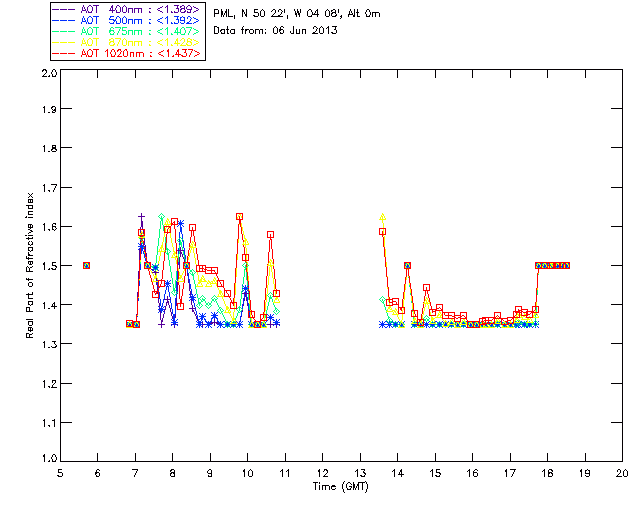Click the 1.7 y-axis label
Image resolution: width=640 pixels, height=512 pixels.
tap(49, 188)
